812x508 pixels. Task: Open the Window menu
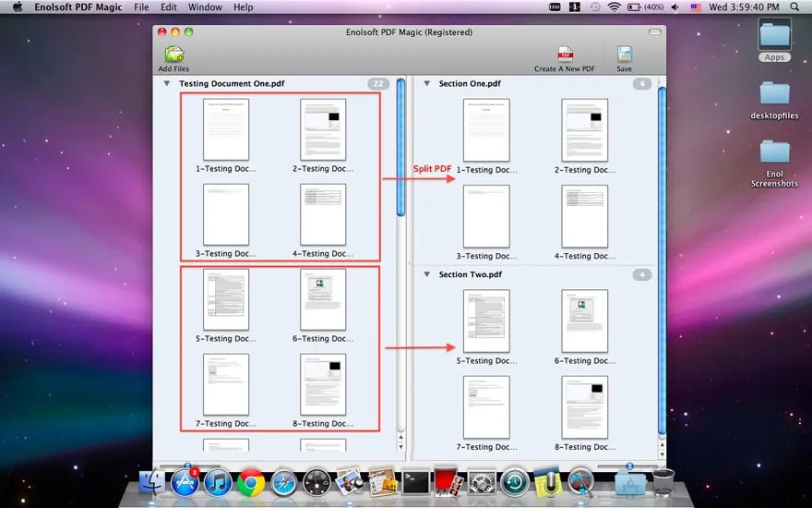205,7
